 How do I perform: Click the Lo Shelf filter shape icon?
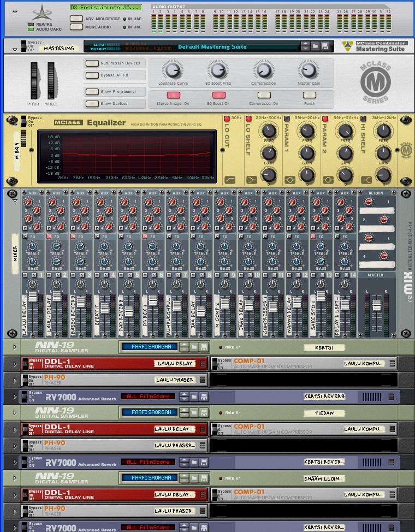pyautogui.click(x=252, y=179)
